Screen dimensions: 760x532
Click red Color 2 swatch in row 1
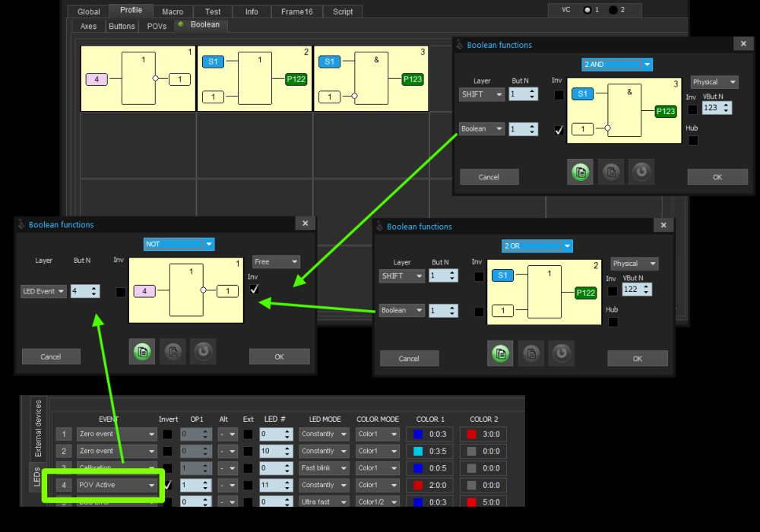point(471,434)
